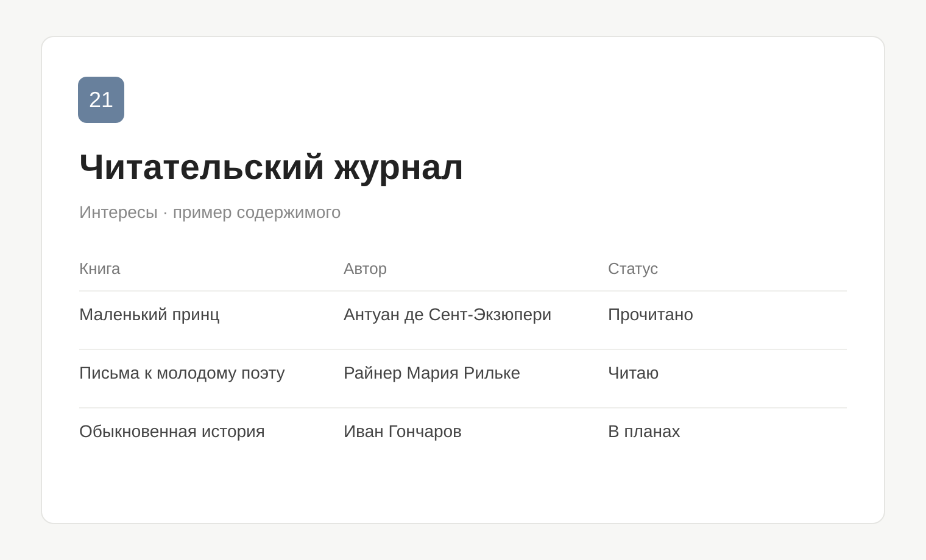Viewport: 926px width, 560px height.
Task: Click the subtitle Интересы · пример содержимого
Action: pos(210,212)
